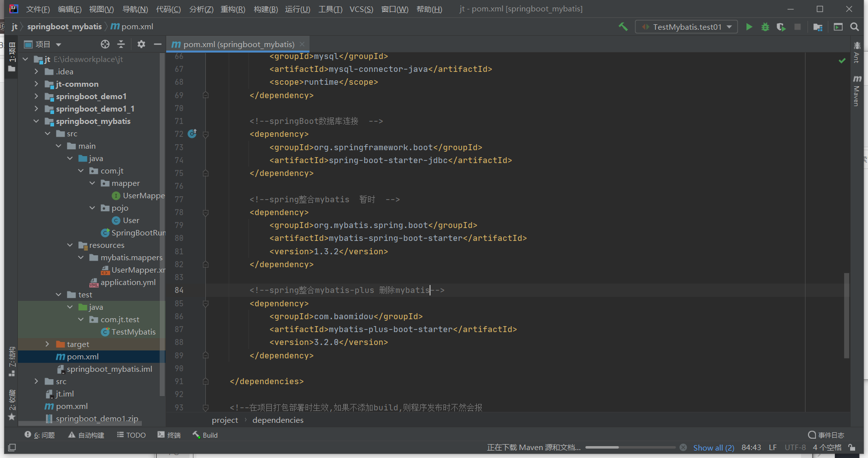The image size is (868, 458).
Task: Open the VCS(S) menu
Action: [x=361, y=9]
